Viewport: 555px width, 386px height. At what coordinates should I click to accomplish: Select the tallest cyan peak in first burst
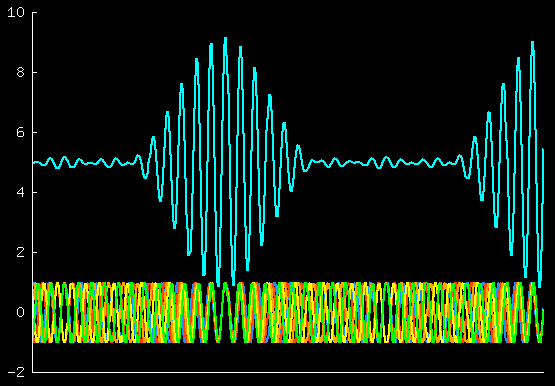click(x=225, y=39)
